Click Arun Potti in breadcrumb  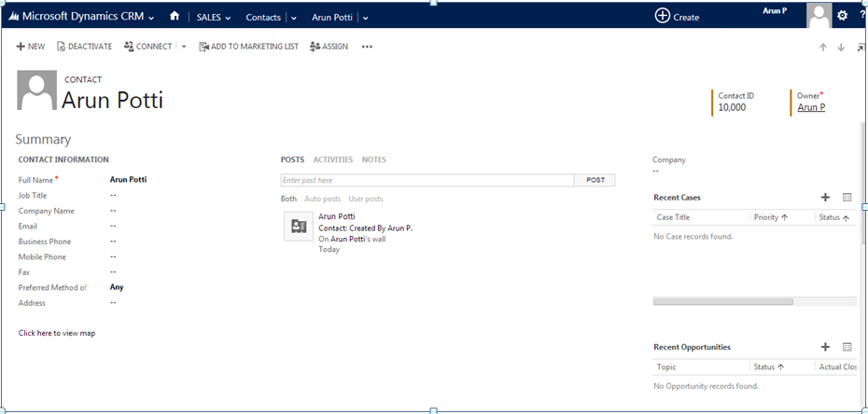point(332,17)
